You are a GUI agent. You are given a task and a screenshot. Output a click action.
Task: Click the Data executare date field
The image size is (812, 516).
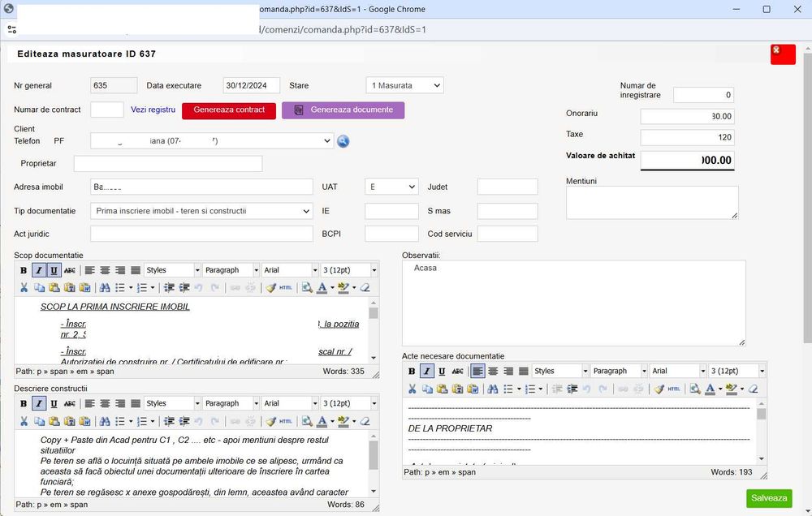pos(251,85)
